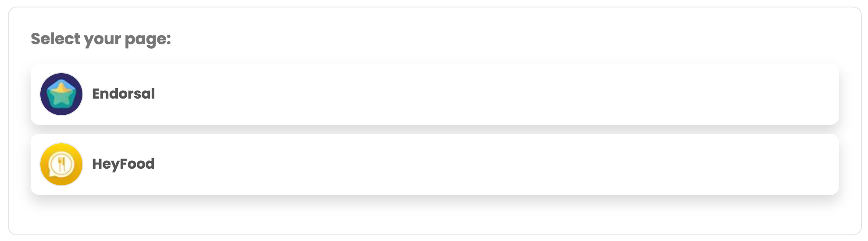Click the Endorsal star logo icon
The image size is (868, 241).
(x=61, y=94)
